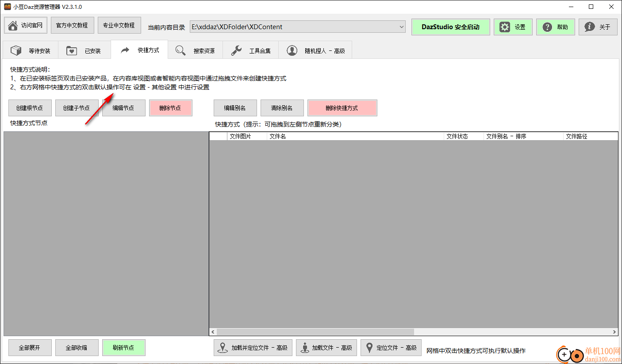Screen dimensions: 622x364
Task: Click the app logo in title bar
Action: [x=8, y=7]
